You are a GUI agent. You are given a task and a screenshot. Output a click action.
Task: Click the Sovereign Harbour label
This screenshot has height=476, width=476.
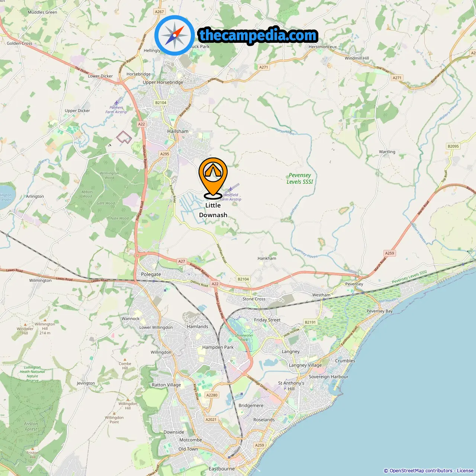click(x=328, y=377)
